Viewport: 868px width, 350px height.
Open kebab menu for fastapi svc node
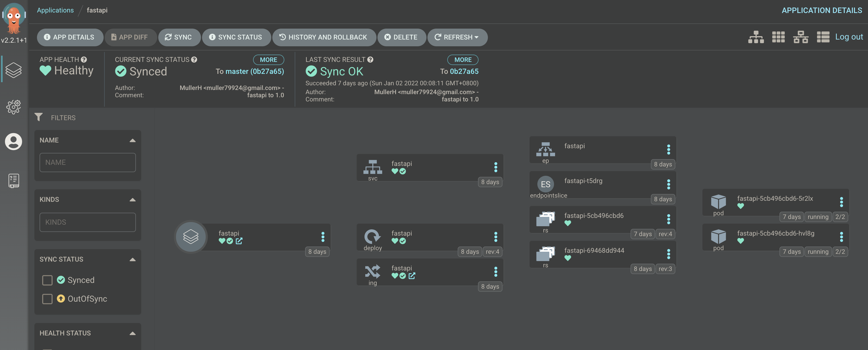tap(495, 167)
